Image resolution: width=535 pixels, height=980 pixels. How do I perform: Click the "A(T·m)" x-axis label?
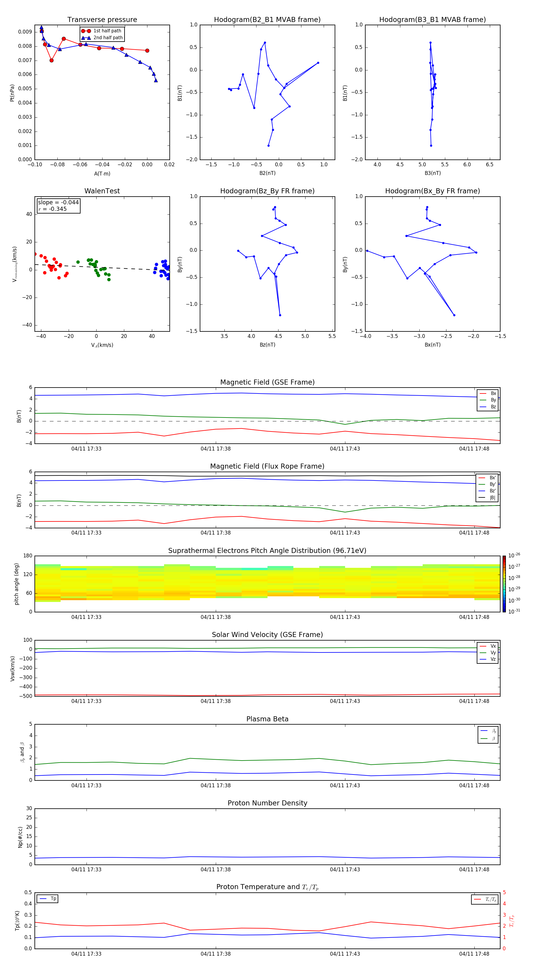pos(102,173)
